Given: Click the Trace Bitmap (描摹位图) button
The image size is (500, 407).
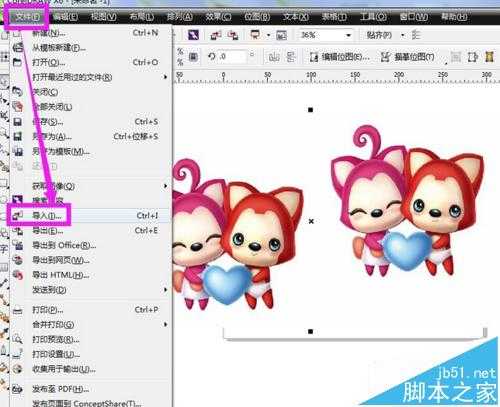Looking at the screenshot, I should pyautogui.click(x=408, y=57).
